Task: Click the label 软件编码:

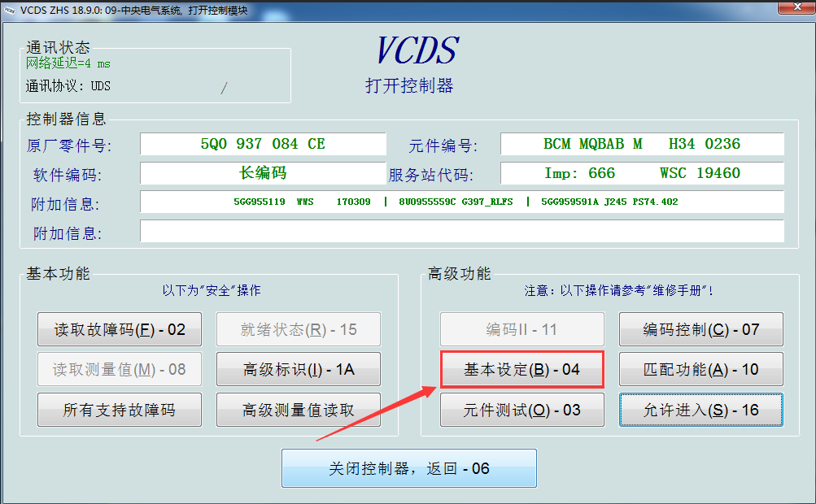Action: coord(68,176)
